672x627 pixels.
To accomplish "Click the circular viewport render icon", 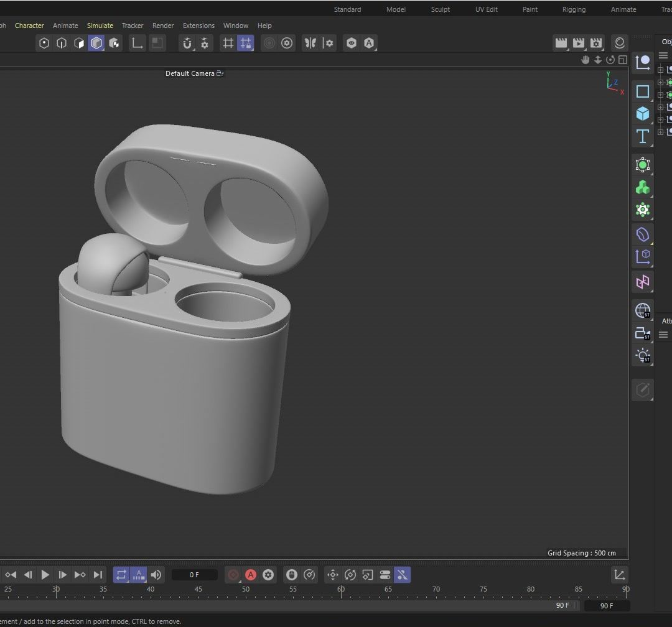I will tap(619, 42).
